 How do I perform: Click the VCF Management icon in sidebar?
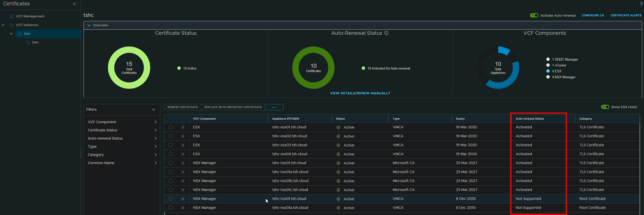tap(11, 16)
